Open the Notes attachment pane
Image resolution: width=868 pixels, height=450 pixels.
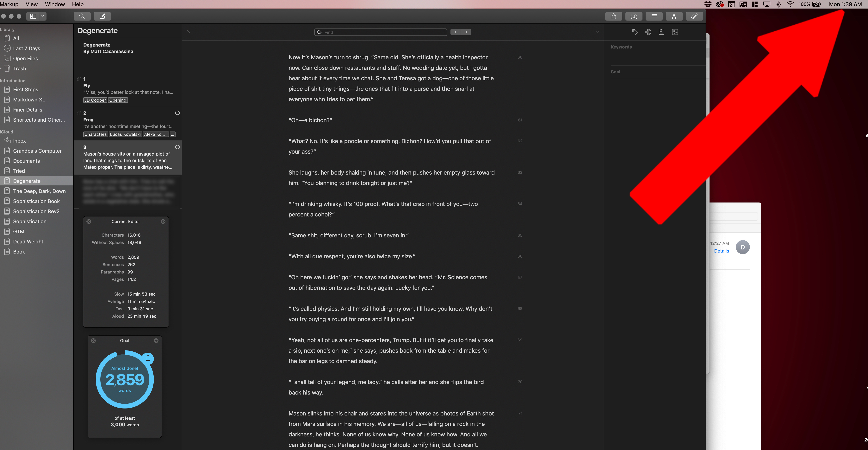tap(661, 32)
